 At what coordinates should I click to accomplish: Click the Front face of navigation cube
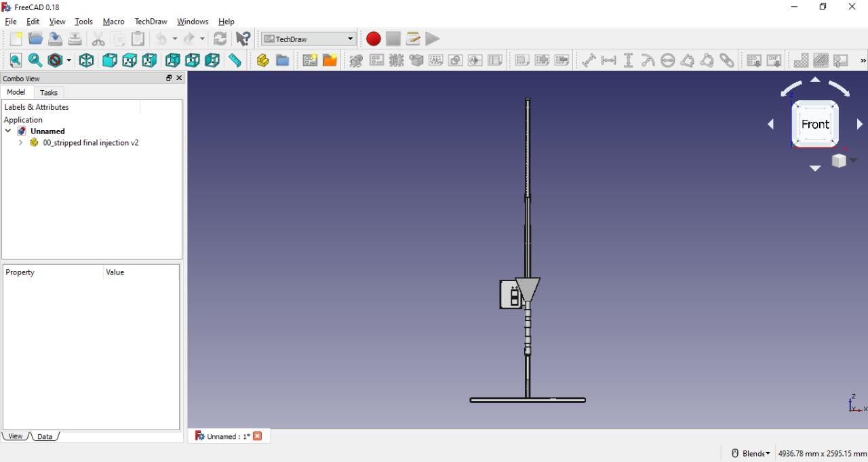815,124
